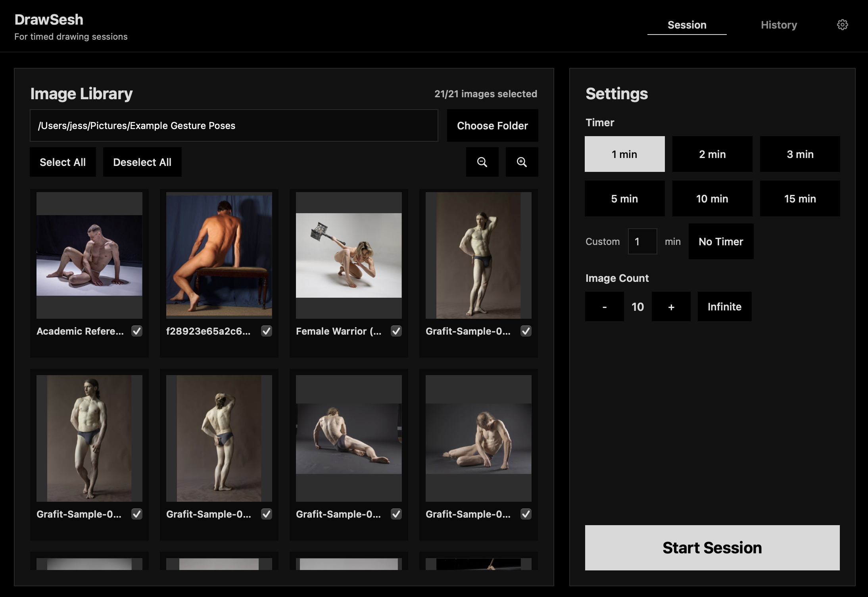868x597 pixels.
Task: Open the Session tab
Action: pos(687,25)
